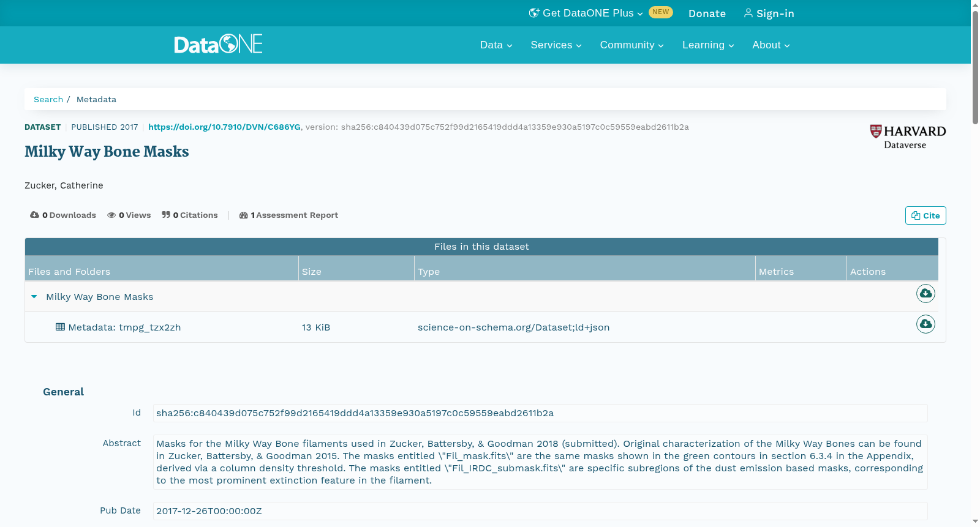Open the About menu
The image size is (980, 527).
click(771, 45)
